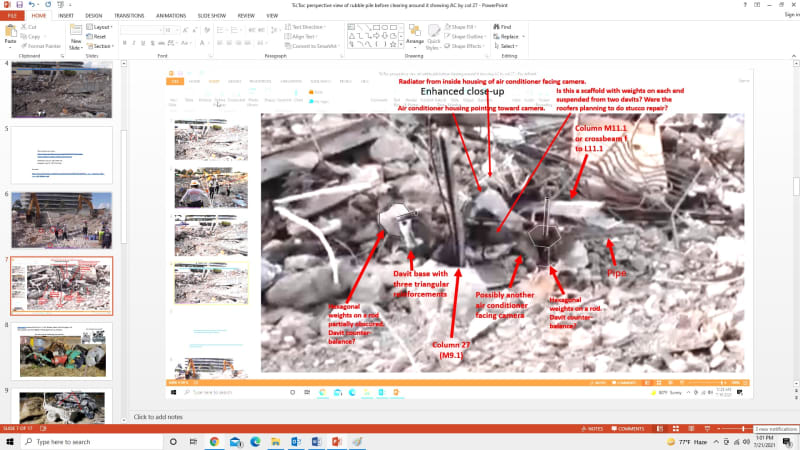Switch to the TRANSITIONS tab
This screenshot has width=800, height=450.
129,16
